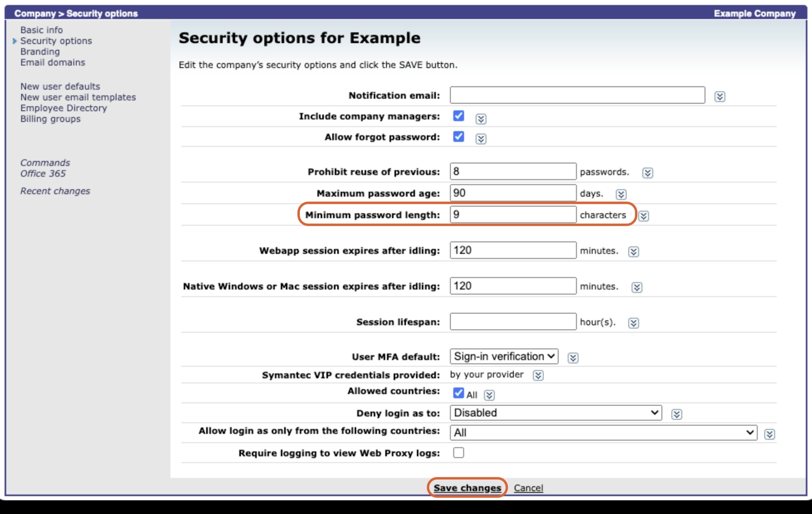
Task: Click Example Company in header
Action: click(755, 13)
